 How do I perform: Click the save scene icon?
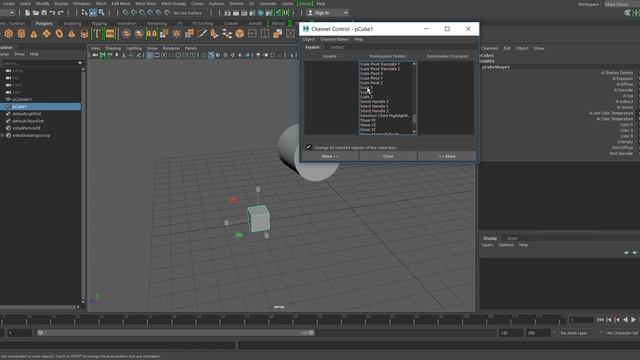(x=44, y=13)
